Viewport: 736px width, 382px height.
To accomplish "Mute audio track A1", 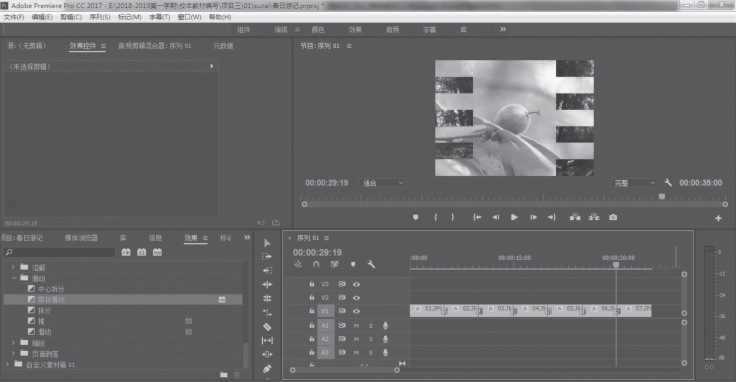I will click(x=356, y=325).
